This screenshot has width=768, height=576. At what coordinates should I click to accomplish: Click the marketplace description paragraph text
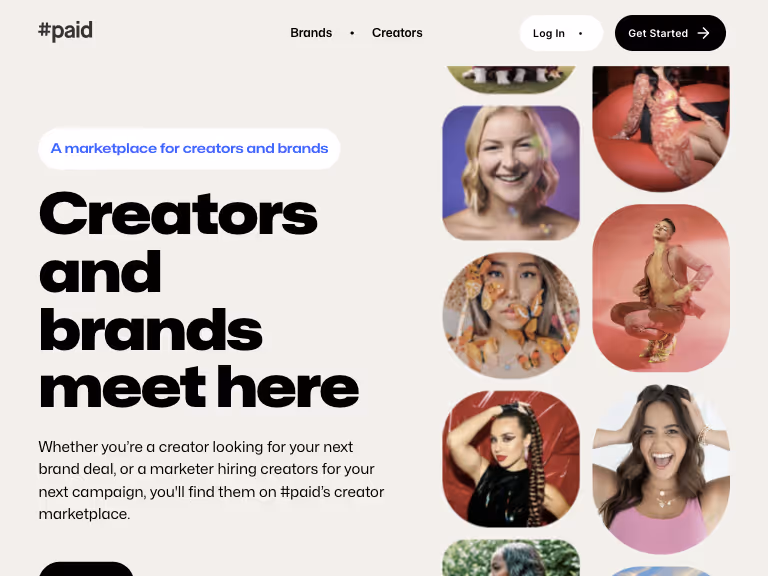211,480
